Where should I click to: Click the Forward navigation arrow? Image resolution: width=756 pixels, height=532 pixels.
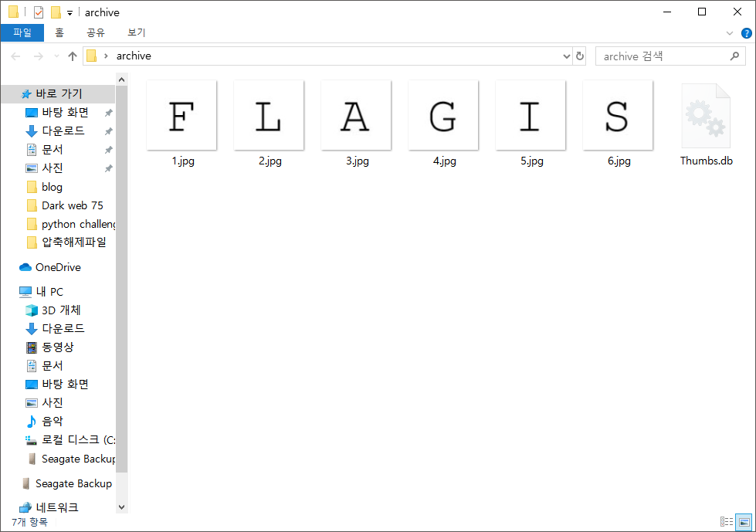pos(38,56)
